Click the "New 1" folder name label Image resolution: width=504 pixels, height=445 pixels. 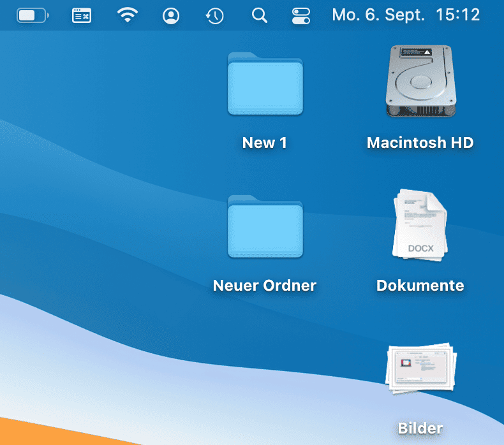(x=265, y=143)
